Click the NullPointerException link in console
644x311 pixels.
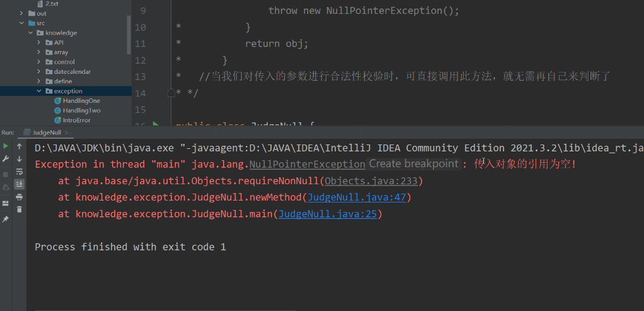308,165
